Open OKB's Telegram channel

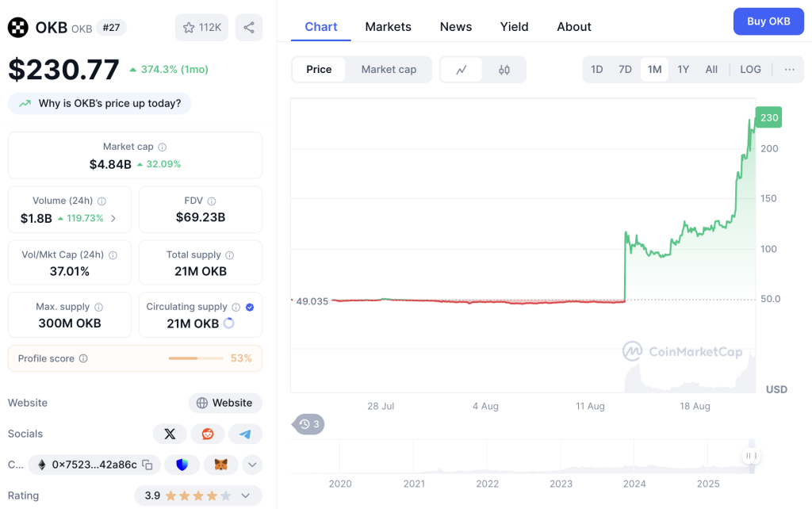[246, 434]
